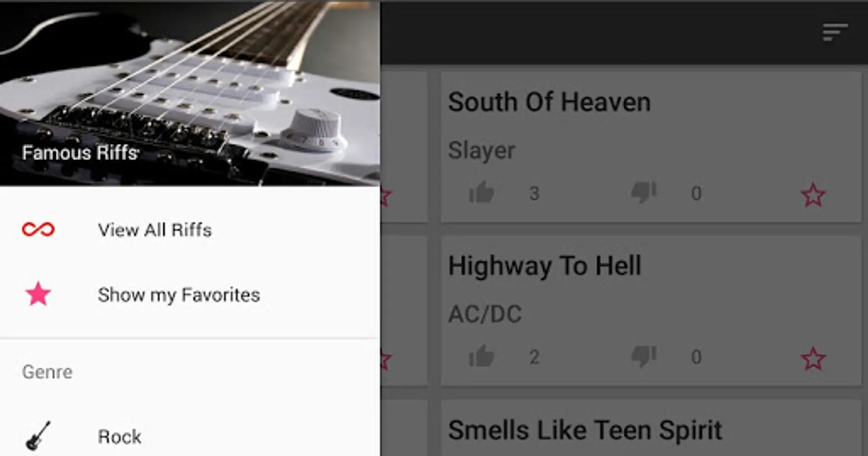Toggle favorite star on South Of Heaven
This screenshot has width=868, height=456.
click(813, 195)
